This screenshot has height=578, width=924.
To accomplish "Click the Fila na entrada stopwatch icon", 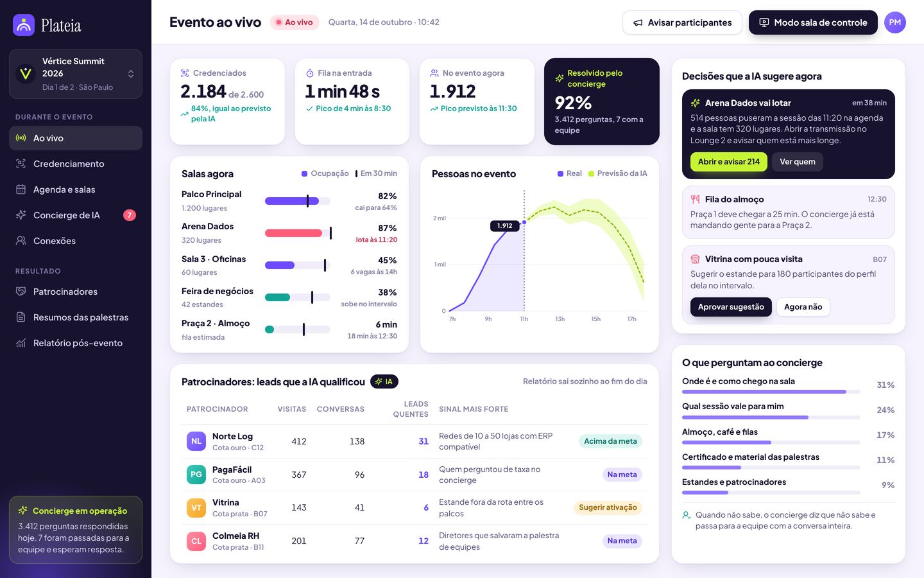I will coord(310,73).
